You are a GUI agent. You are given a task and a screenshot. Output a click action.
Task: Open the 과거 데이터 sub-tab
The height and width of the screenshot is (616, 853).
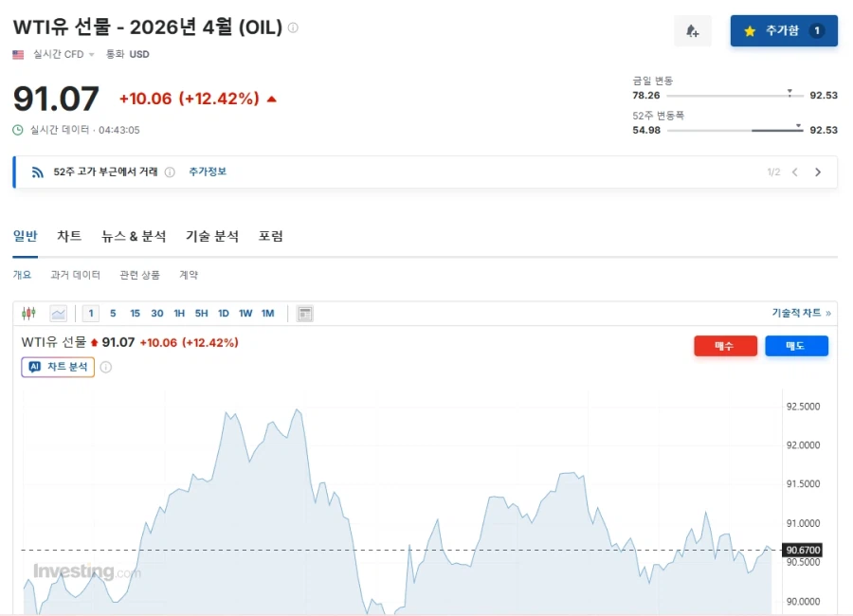[x=76, y=275]
